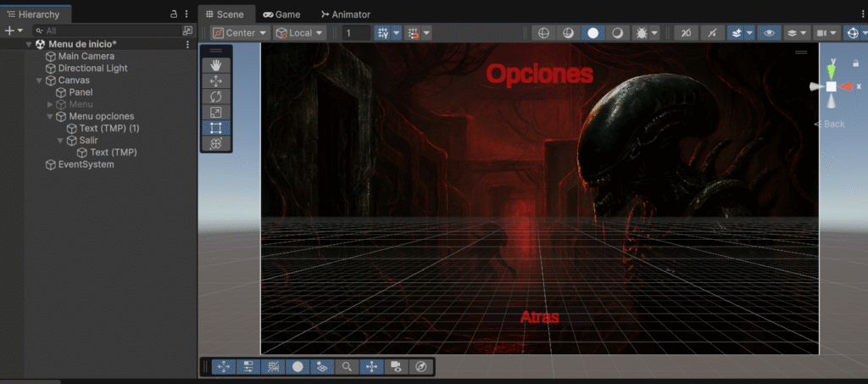Toggle the Hierarchy panel lock
Image resolution: width=868 pixels, height=384 pixels.
click(174, 14)
